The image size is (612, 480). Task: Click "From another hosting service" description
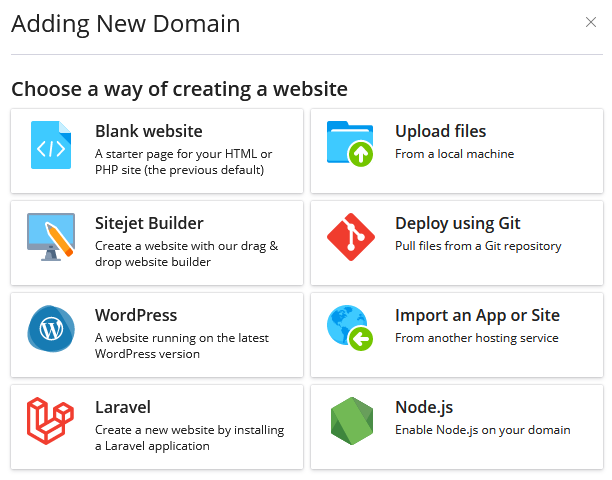476,338
